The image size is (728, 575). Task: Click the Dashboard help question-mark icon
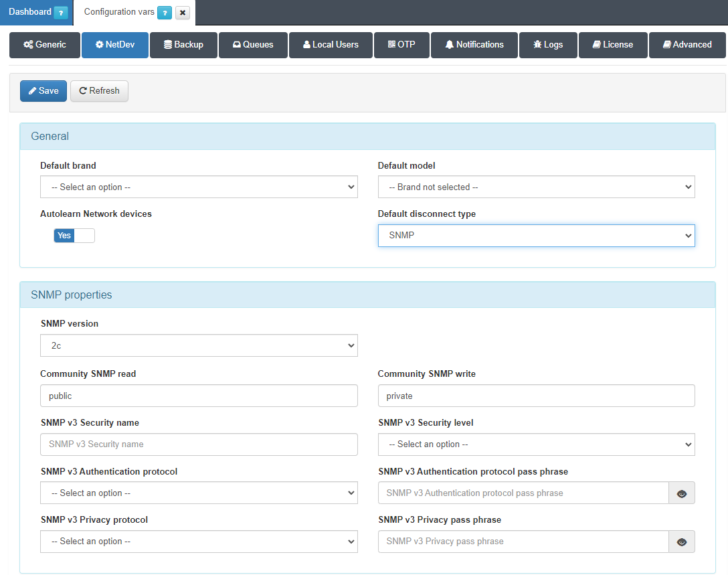[60, 13]
